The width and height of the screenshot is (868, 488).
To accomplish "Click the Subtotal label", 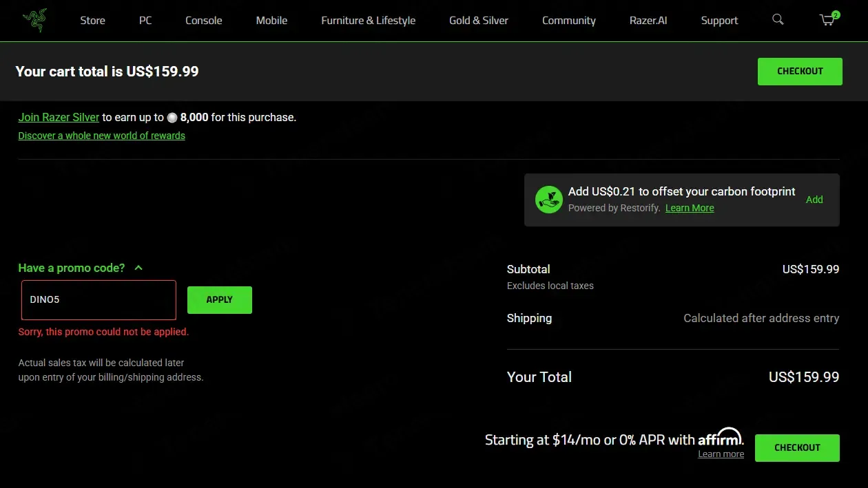I will [528, 269].
